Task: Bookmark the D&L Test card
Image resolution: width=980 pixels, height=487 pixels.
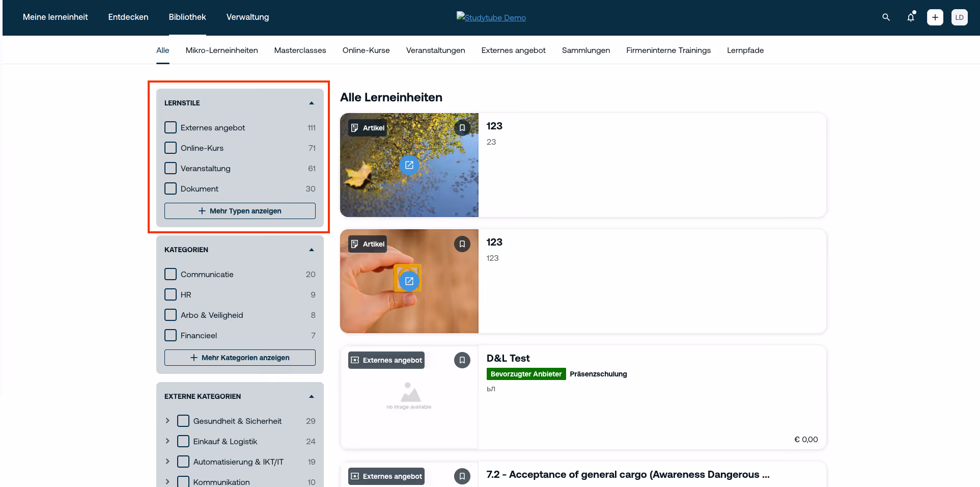Action: point(462,360)
